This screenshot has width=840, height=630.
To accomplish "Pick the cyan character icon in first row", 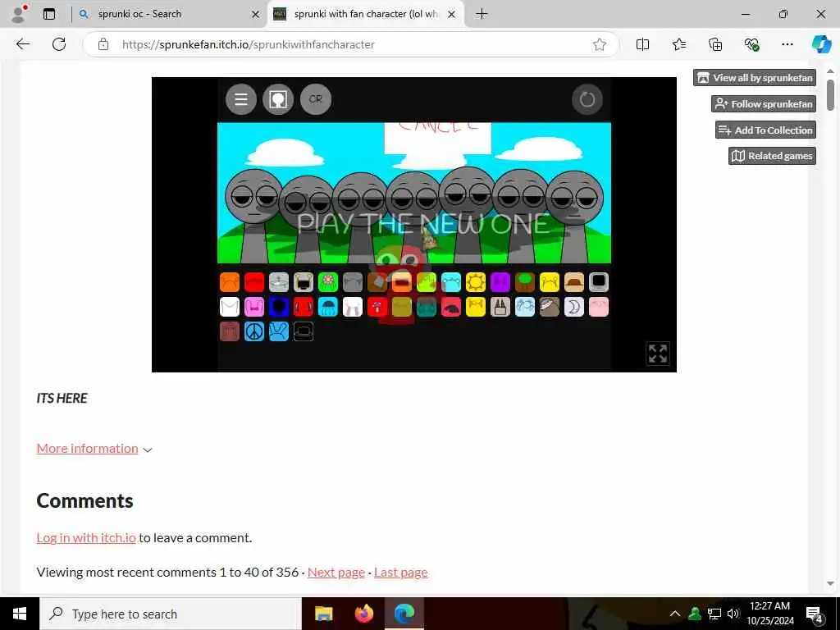I will tap(451, 282).
